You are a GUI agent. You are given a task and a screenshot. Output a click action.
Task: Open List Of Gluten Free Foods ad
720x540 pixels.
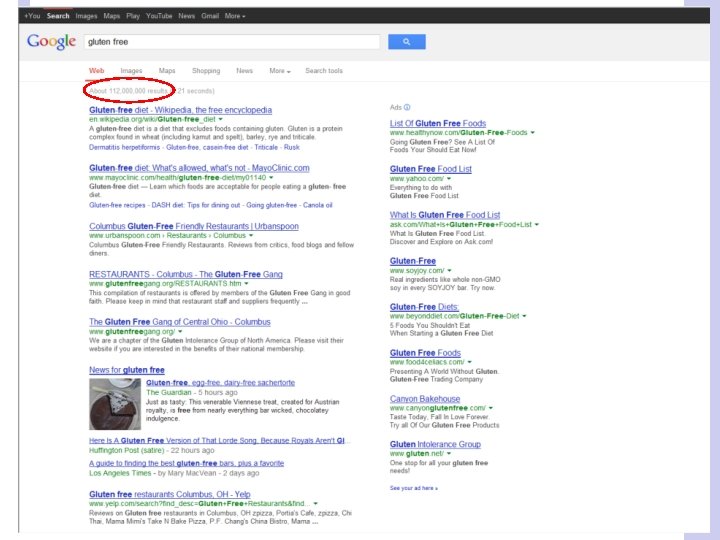(x=438, y=124)
